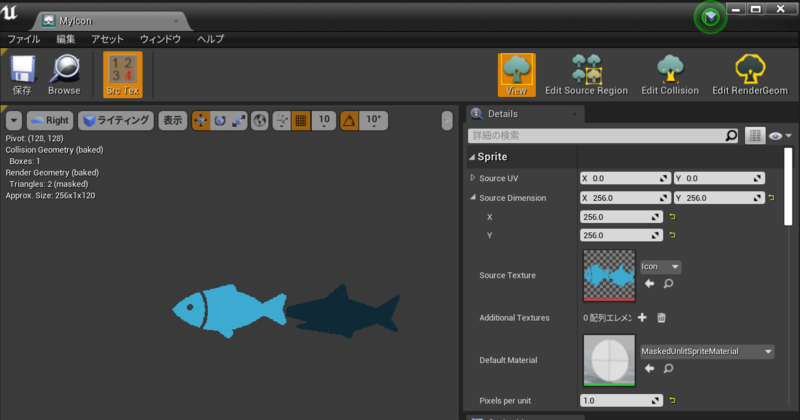Open ウィンドウ menu
The height and width of the screenshot is (420, 800).
point(160,39)
